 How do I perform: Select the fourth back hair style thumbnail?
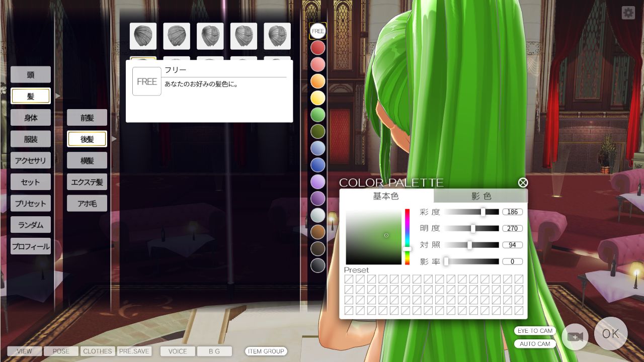coord(244,36)
